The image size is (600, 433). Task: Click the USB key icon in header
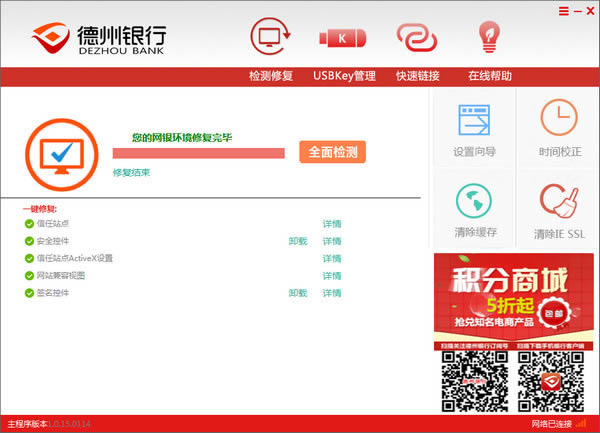343,37
